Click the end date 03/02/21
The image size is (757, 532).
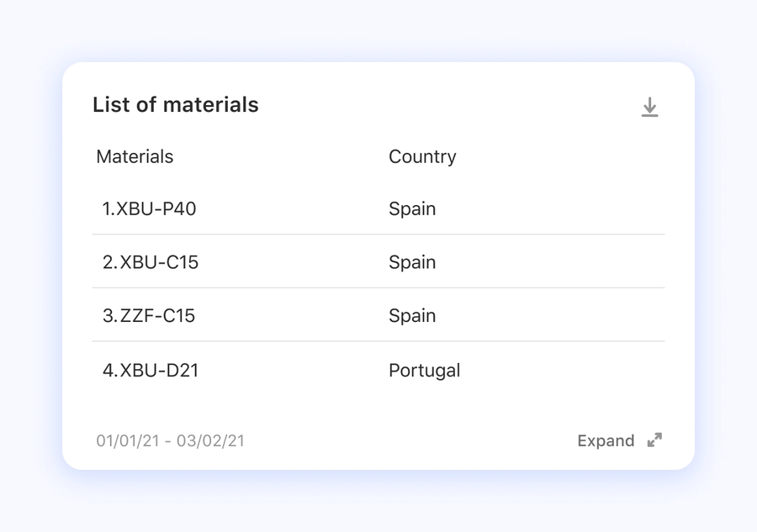coord(210,440)
